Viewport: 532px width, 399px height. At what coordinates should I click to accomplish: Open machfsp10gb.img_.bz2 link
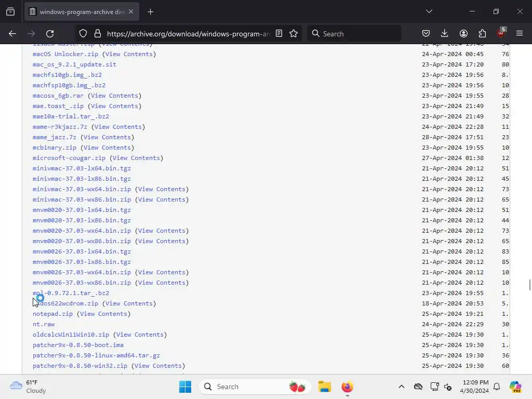(69, 85)
